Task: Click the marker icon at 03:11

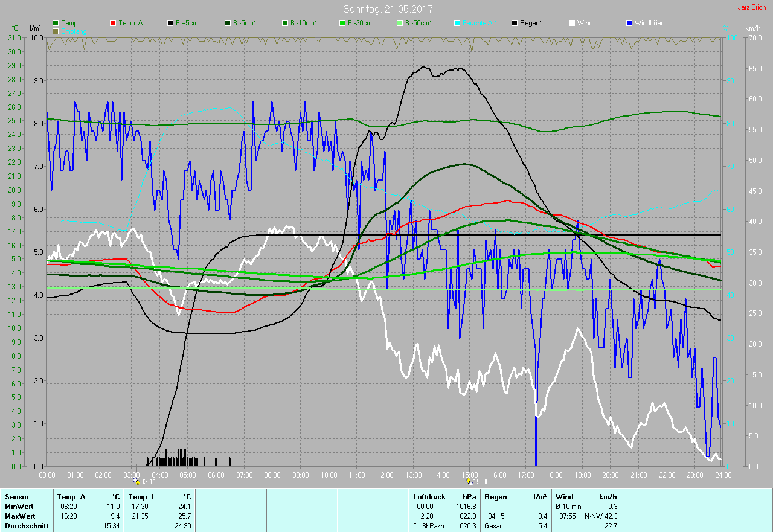Action: [x=136, y=481]
